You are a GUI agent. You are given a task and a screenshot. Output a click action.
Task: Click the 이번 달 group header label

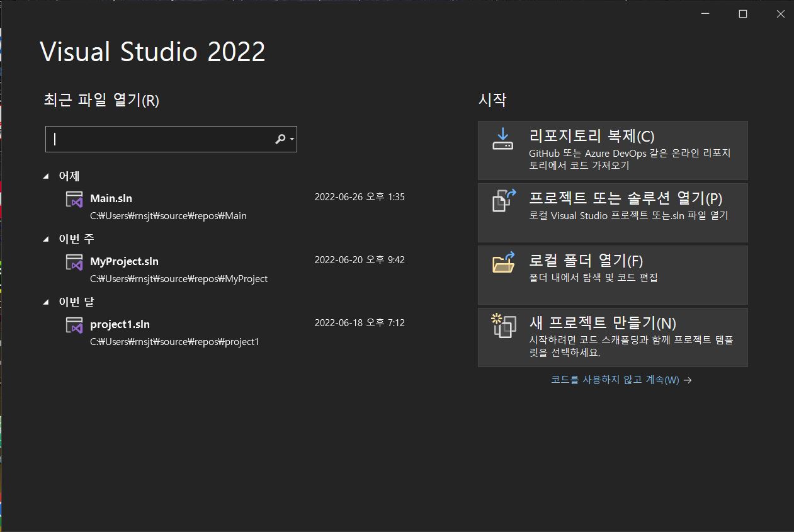click(x=76, y=302)
